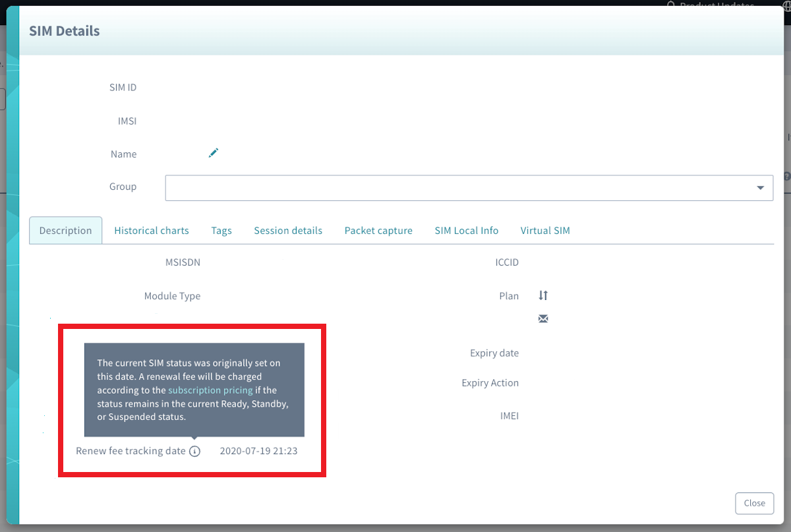Open the envelope icon below Plan
This screenshot has width=791, height=532.
click(542, 318)
